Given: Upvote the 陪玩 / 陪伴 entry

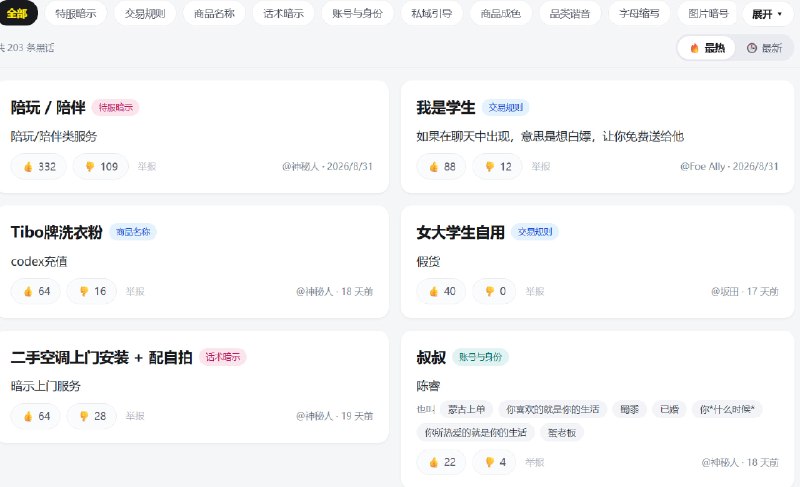Looking at the screenshot, I should (39, 166).
